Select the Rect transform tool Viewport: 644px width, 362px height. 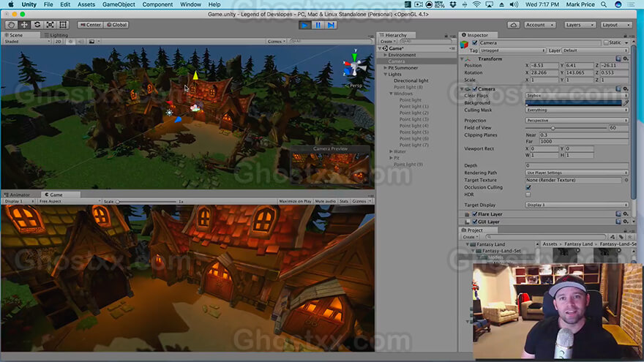click(63, 25)
